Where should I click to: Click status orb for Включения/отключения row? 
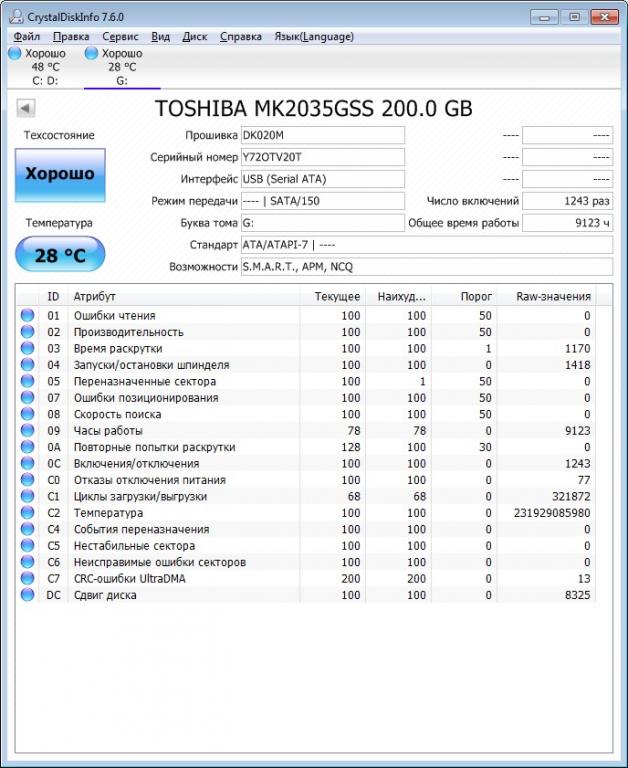[x=27, y=463]
